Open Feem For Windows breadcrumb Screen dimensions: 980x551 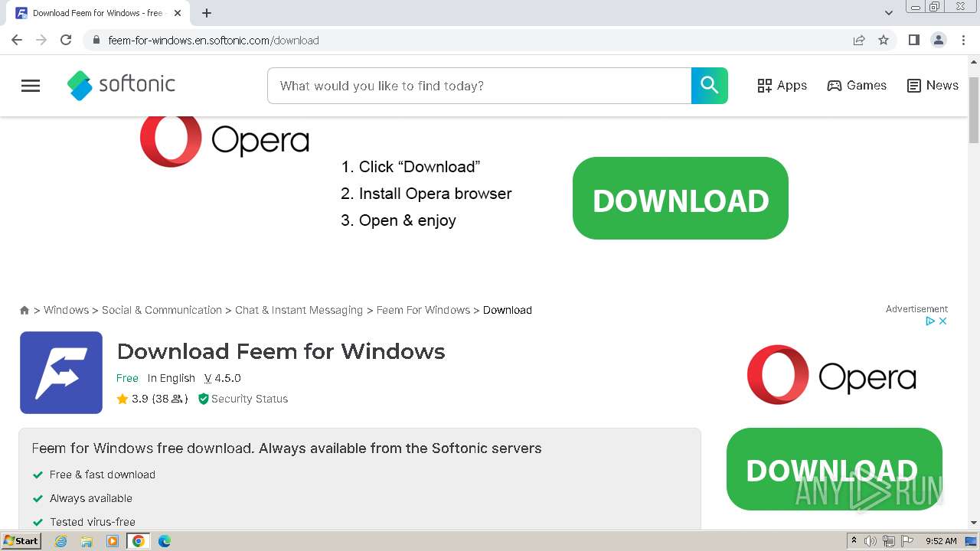423,310
